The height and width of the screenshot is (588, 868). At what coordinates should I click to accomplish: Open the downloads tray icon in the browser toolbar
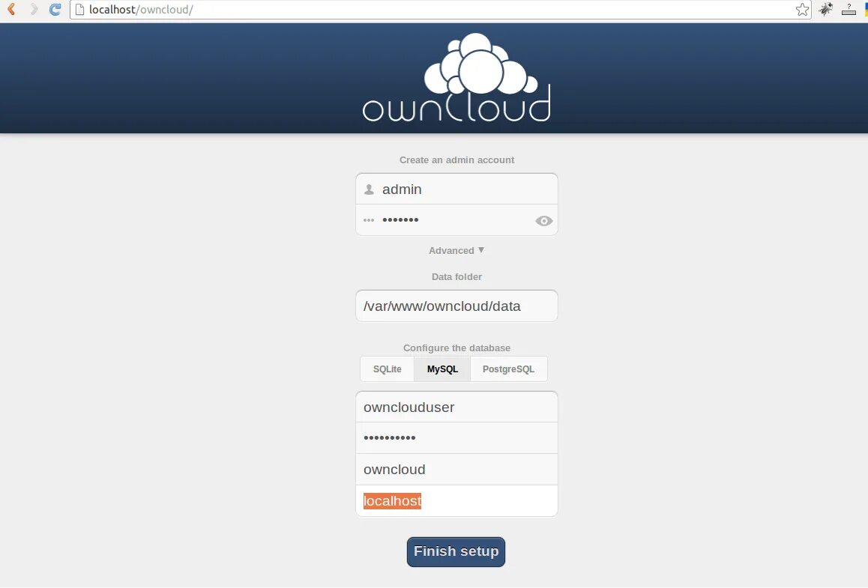[849, 9]
